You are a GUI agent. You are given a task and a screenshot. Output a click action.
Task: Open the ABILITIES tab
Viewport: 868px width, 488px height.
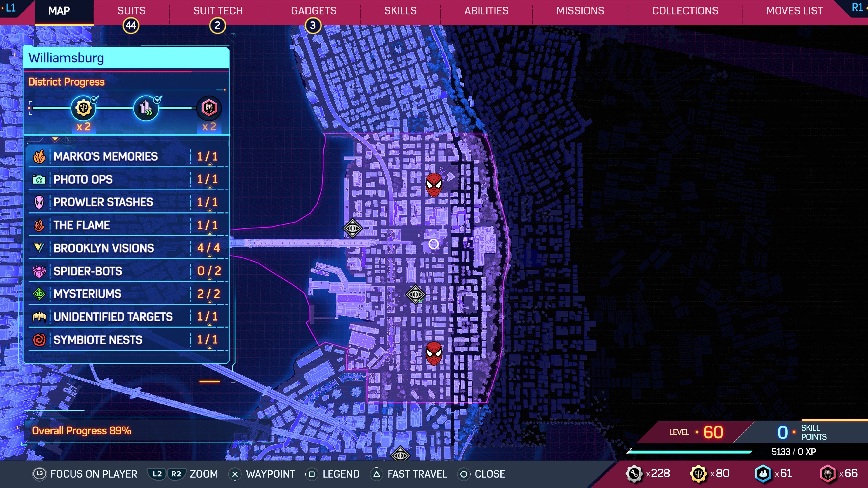click(486, 11)
